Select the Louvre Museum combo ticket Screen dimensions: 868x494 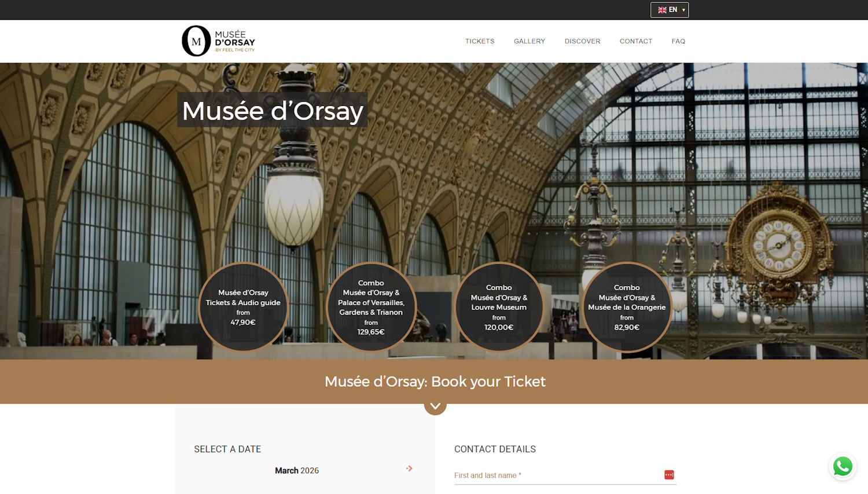499,307
